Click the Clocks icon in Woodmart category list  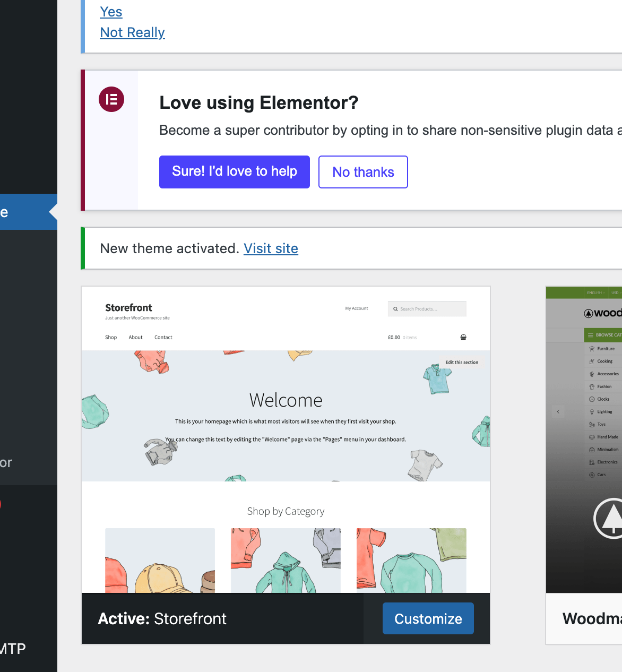(592, 399)
